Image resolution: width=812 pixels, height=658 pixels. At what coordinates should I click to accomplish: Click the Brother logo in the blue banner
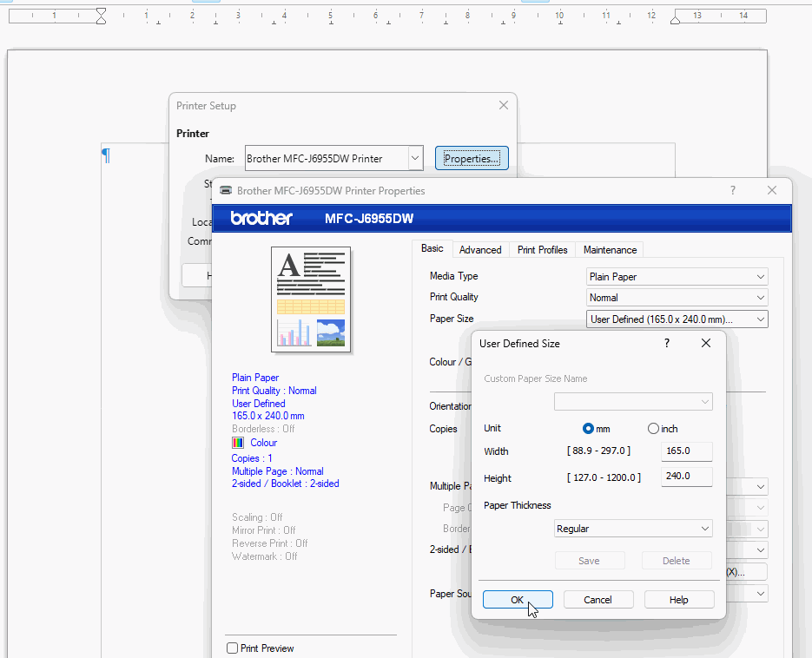click(261, 218)
